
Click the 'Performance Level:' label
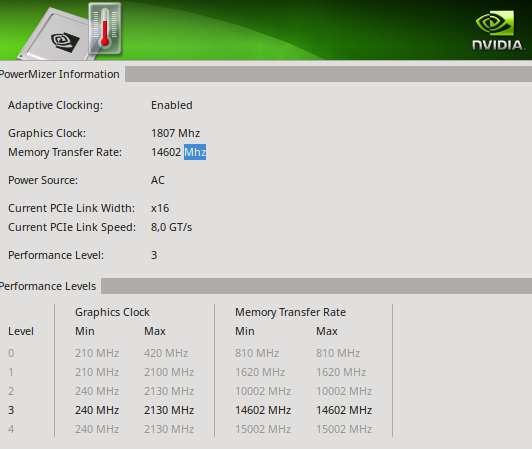pyautogui.click(x=56, y=255)
